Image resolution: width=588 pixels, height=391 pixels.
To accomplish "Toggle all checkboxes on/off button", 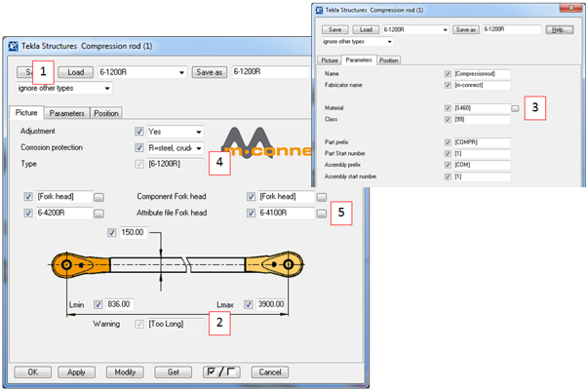I will pos(221,371).
